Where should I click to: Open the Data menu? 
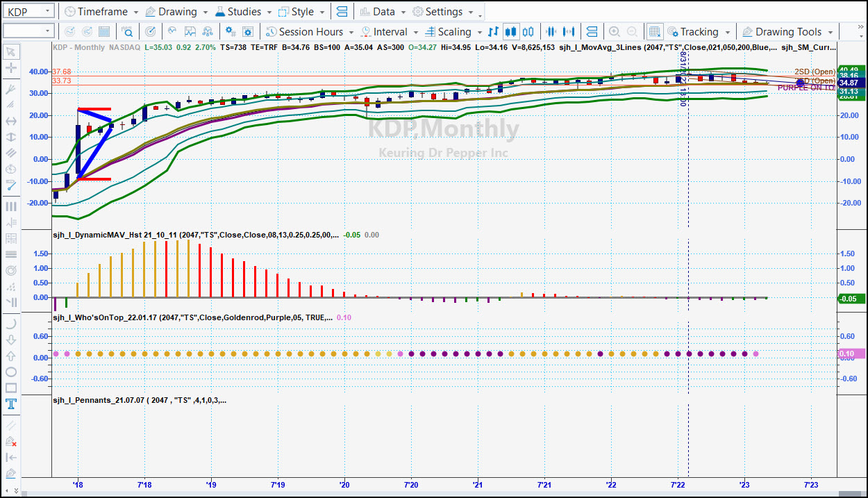(383, 12)
